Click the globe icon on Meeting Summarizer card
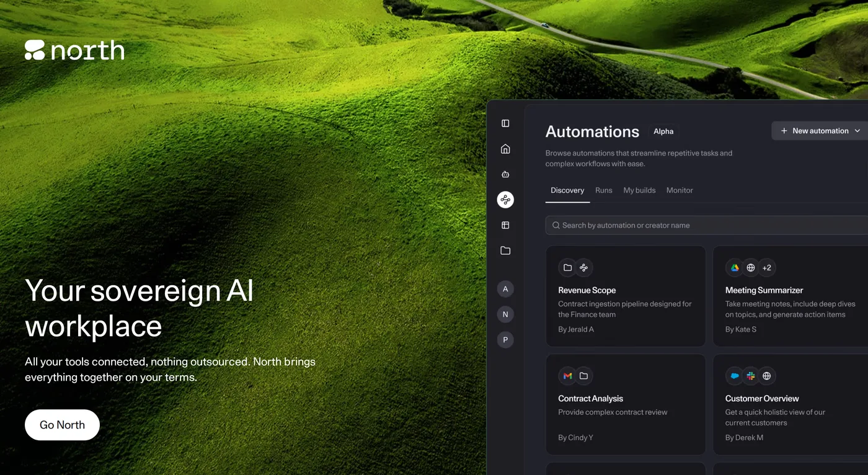 tap(751, 268)
